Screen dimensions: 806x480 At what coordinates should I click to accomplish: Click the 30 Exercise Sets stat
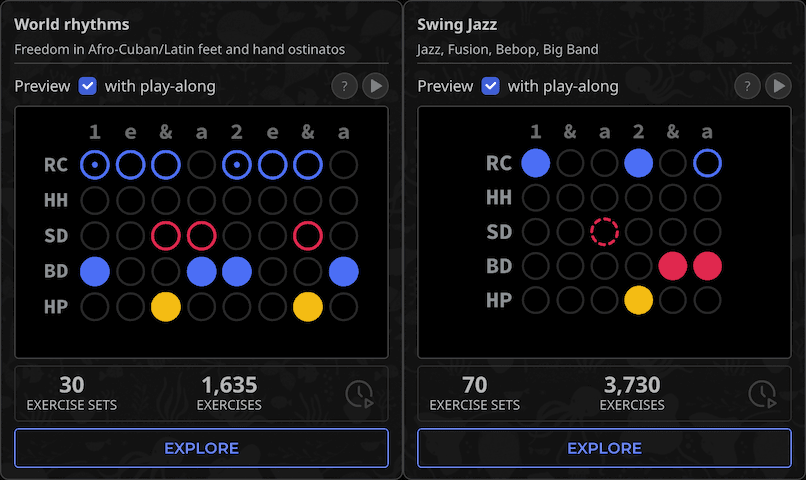pyautogui.click(x=72, y=393)
